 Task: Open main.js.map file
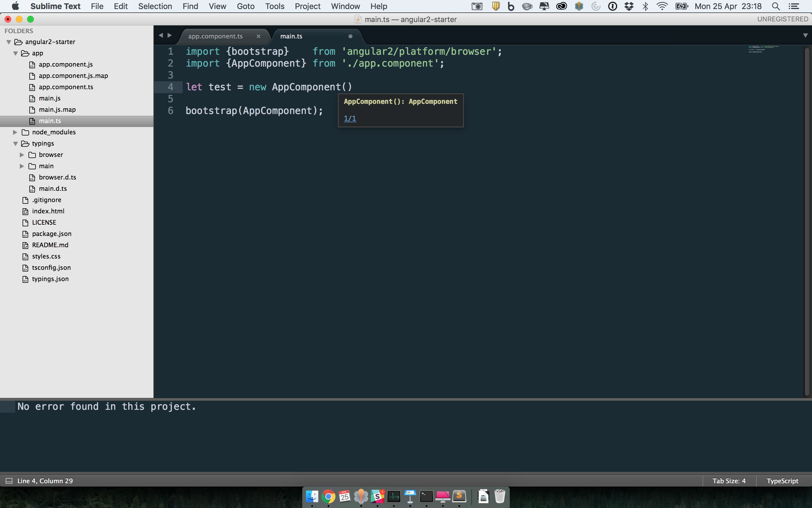pyautogui.click(x=57, y=110)
